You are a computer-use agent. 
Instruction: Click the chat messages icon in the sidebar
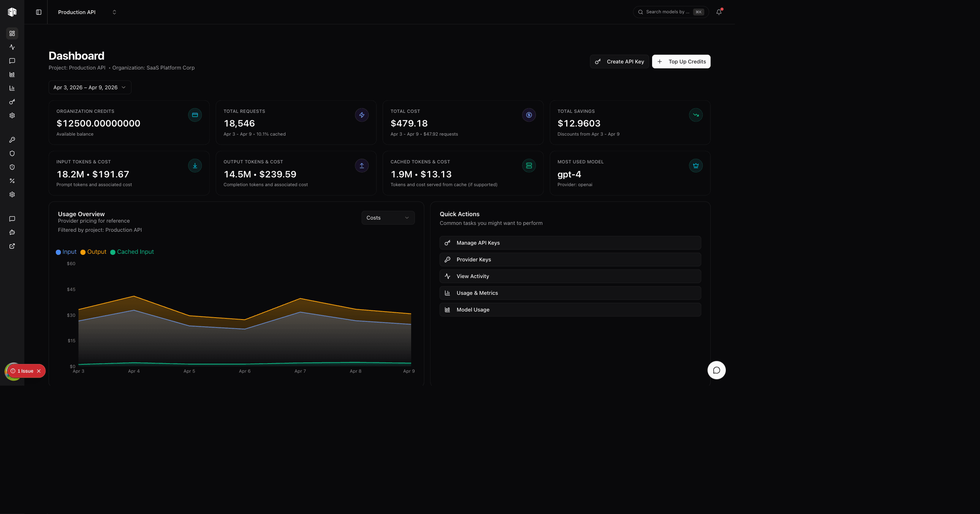coord(12,61)
